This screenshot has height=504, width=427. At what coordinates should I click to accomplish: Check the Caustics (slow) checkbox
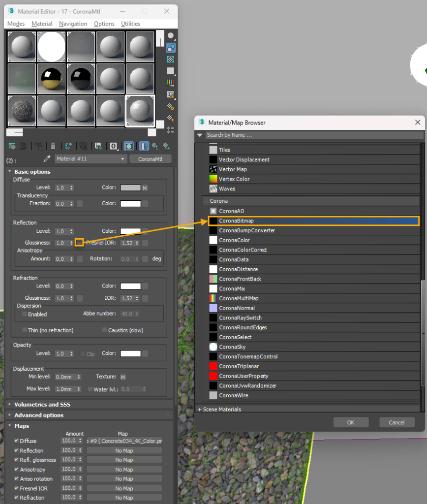click(104, 330)
